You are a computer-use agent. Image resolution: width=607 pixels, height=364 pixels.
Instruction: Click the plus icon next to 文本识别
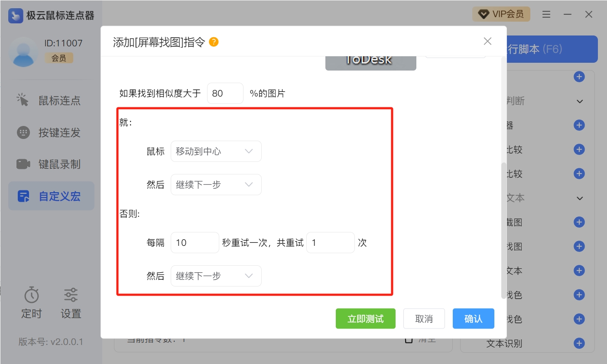pyautogui.click(x=579, y=343)
